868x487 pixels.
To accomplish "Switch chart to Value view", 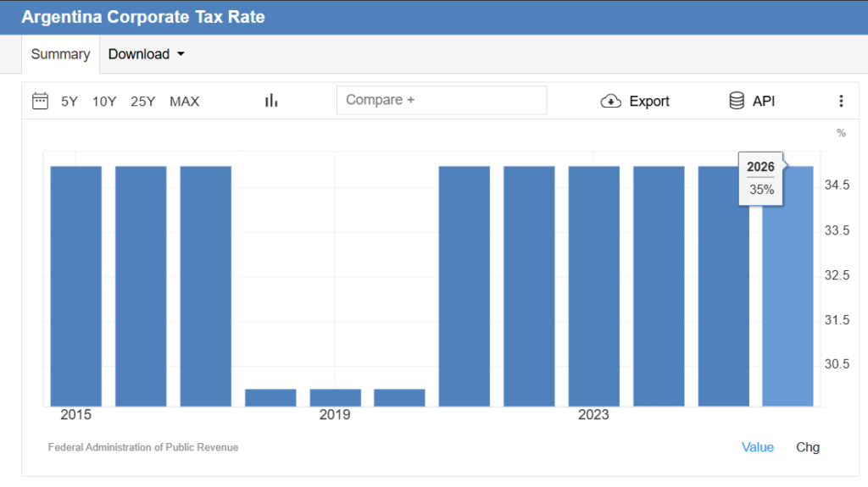I will (x=757, y=447).
